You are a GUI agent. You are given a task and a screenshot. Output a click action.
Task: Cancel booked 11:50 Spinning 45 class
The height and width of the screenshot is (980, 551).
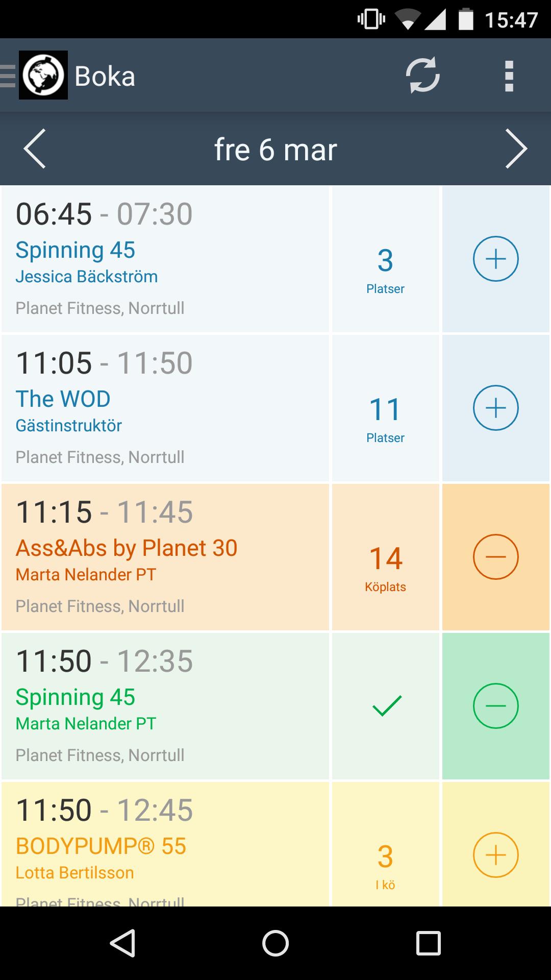495,706
